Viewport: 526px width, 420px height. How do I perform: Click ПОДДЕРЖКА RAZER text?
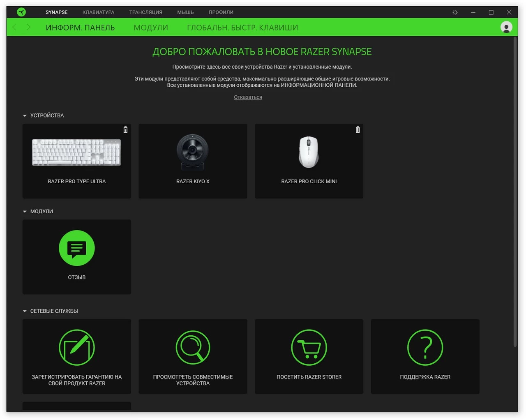click(425, 377)
